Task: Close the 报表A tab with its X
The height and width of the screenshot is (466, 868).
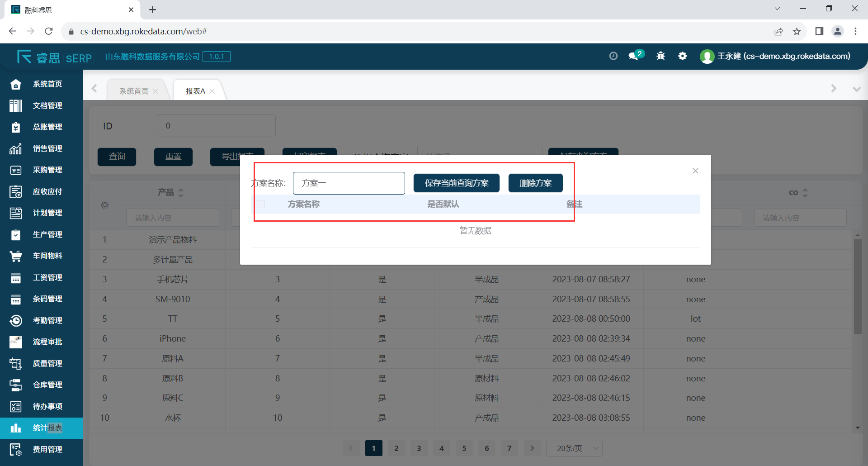Action: coord(212,91)
